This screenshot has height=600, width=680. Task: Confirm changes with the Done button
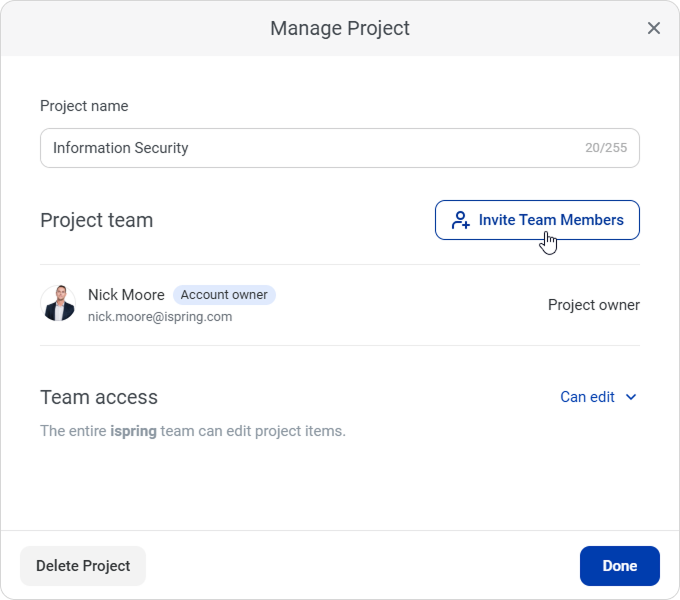[619, 566]
